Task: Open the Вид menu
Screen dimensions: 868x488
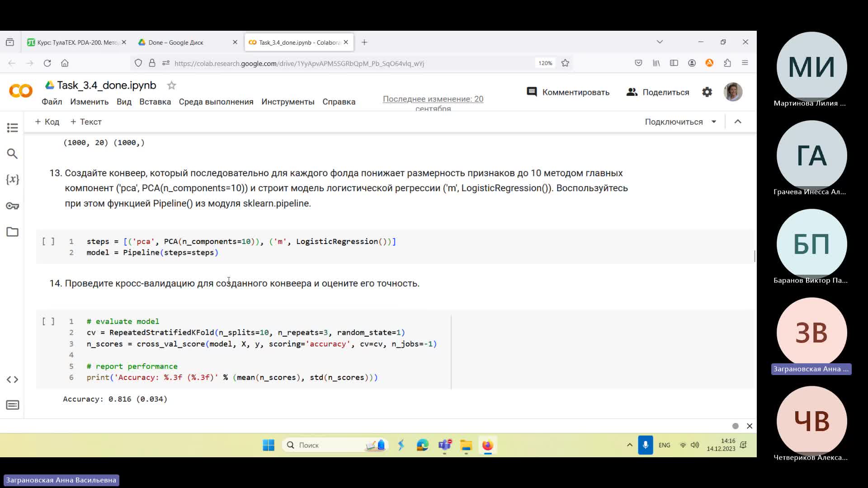Action: point(124,102)
